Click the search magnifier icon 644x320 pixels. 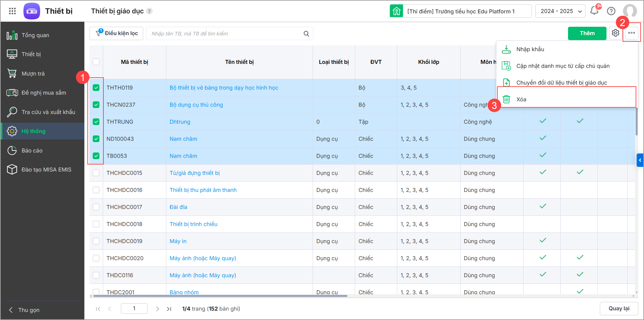click(306, 34)
